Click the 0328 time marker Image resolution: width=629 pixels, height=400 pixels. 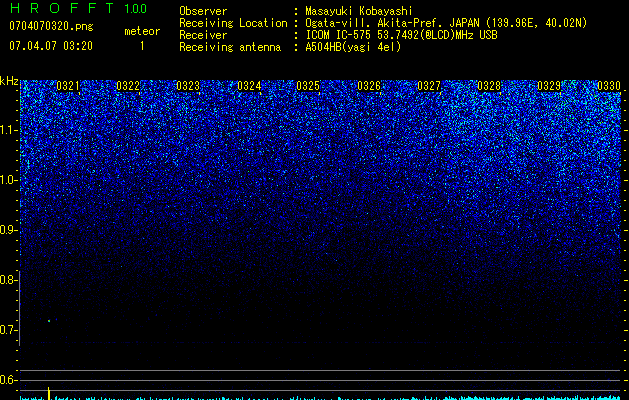point(489,86)
